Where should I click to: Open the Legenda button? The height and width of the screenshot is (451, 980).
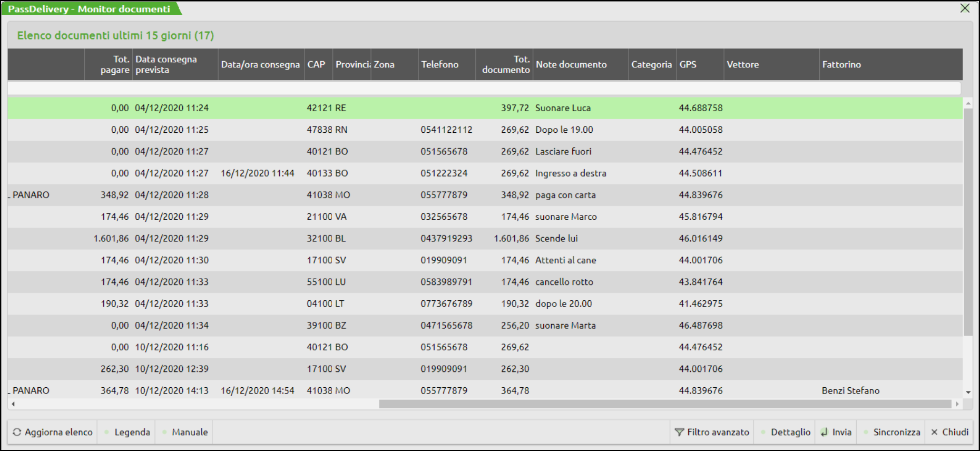[132, 432]
